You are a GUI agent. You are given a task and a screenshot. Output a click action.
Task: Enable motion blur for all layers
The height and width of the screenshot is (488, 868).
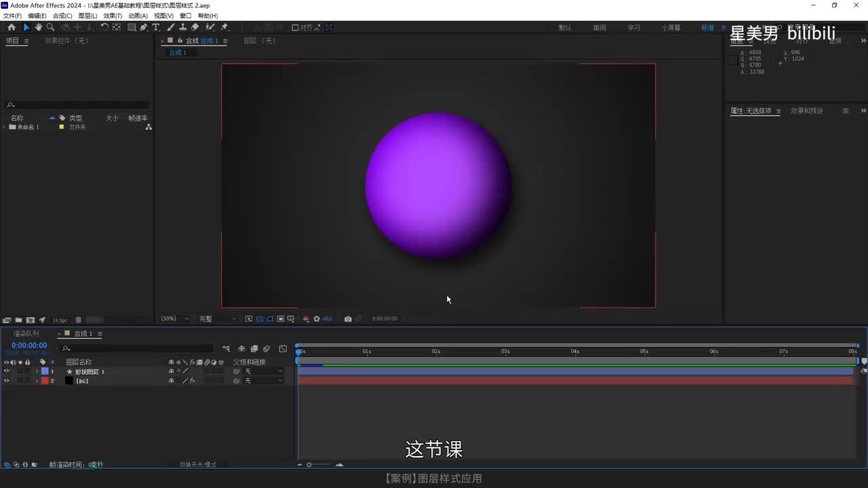(267, 349)
